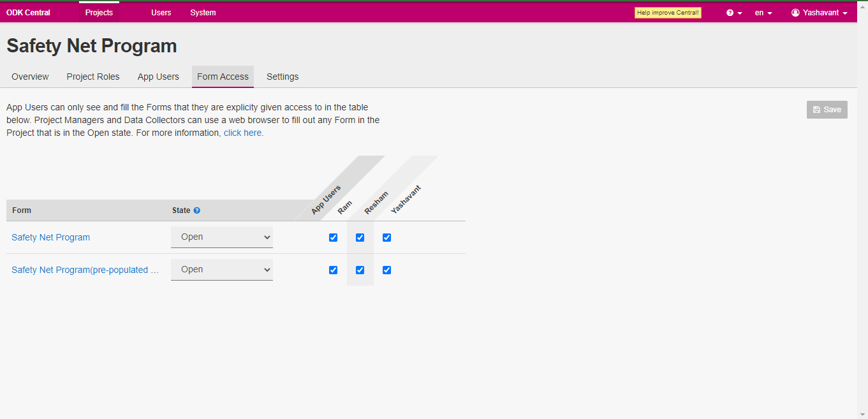
Task: Toggle Resham's access to Safety Net Program
Action: [x=360, y=237]
